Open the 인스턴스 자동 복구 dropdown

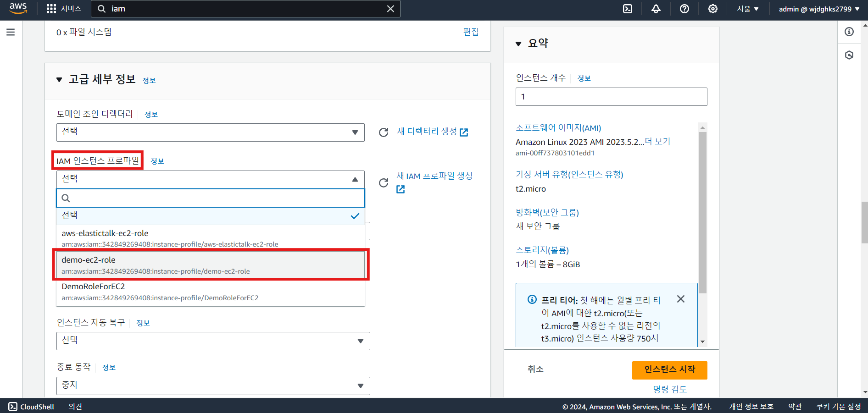(x=213, y=341)
